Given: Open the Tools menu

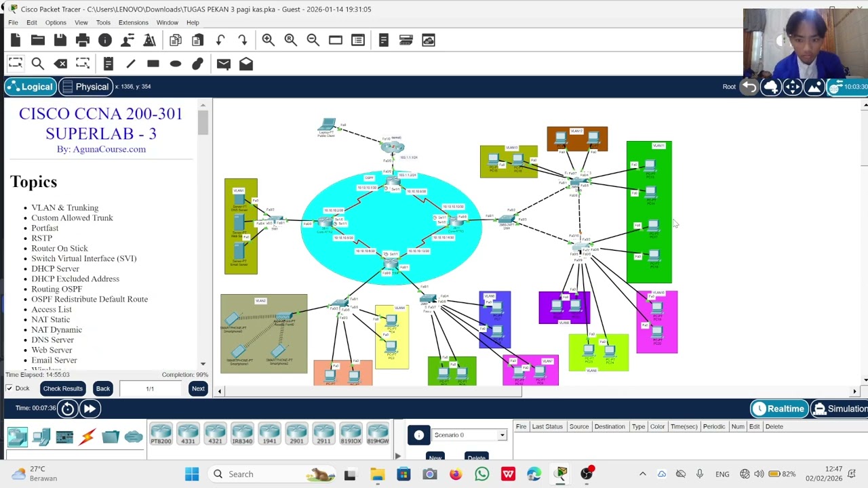Looking at the screenshot, I should coord(103,22).
